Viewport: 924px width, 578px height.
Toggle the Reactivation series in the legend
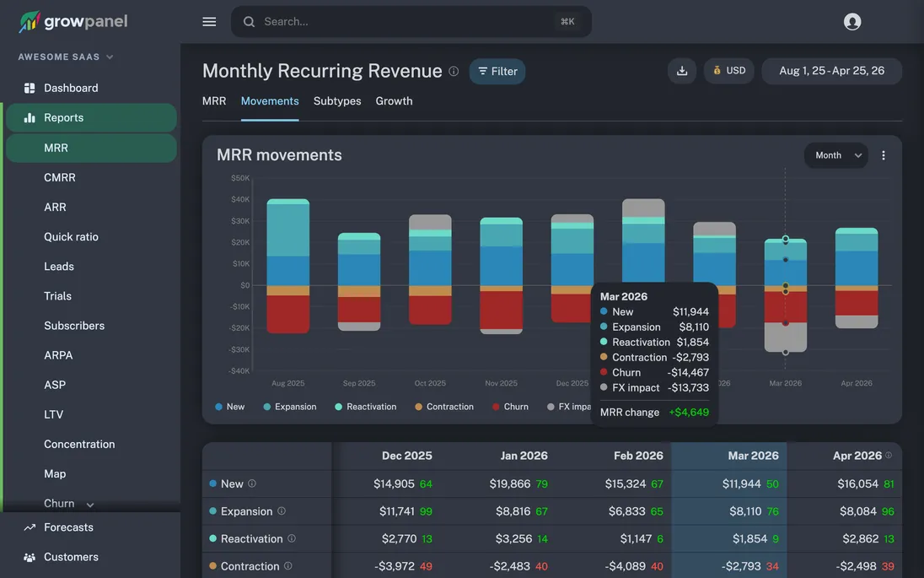[365, 407]
